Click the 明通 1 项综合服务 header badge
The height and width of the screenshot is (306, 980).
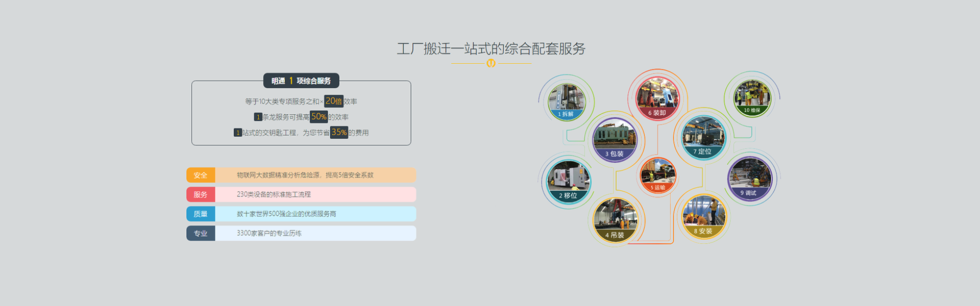click(301, 81)
